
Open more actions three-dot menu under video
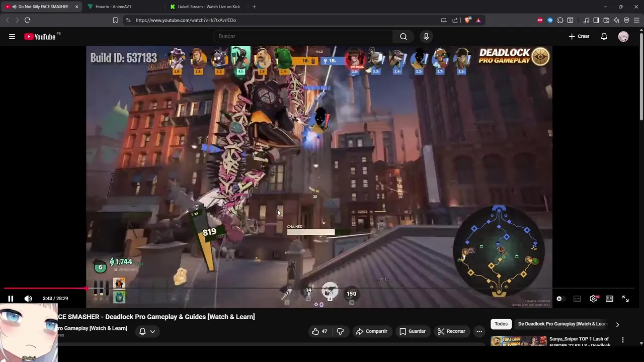[479, 331]
